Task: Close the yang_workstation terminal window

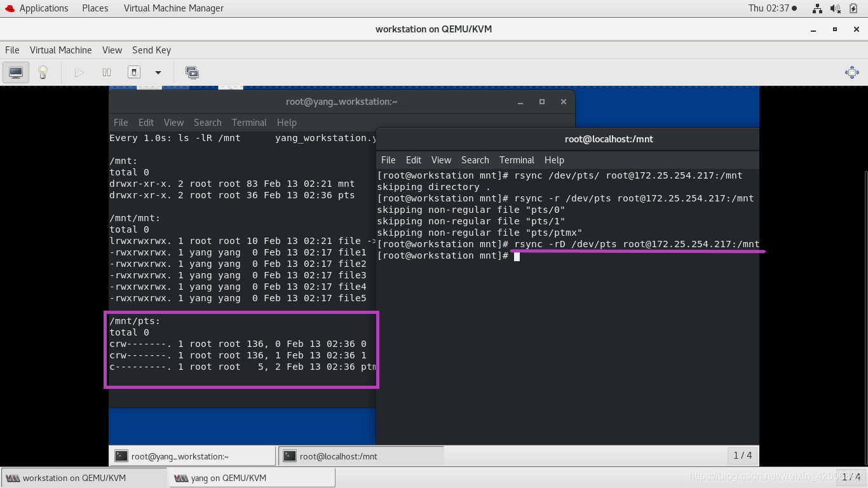Action: tap(564, 102)
